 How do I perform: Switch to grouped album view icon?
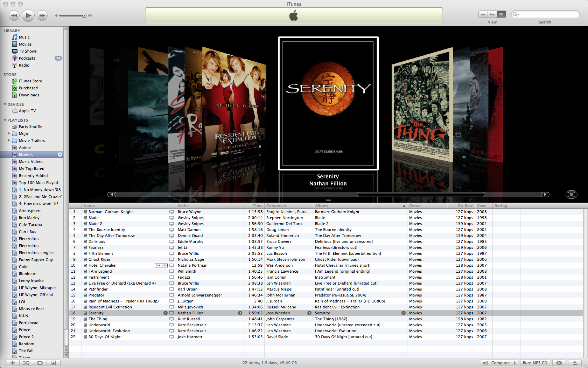(492, 14)
